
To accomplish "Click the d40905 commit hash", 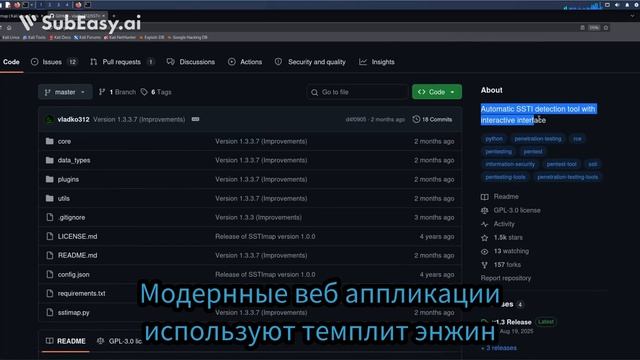I will tap(356, 120).
